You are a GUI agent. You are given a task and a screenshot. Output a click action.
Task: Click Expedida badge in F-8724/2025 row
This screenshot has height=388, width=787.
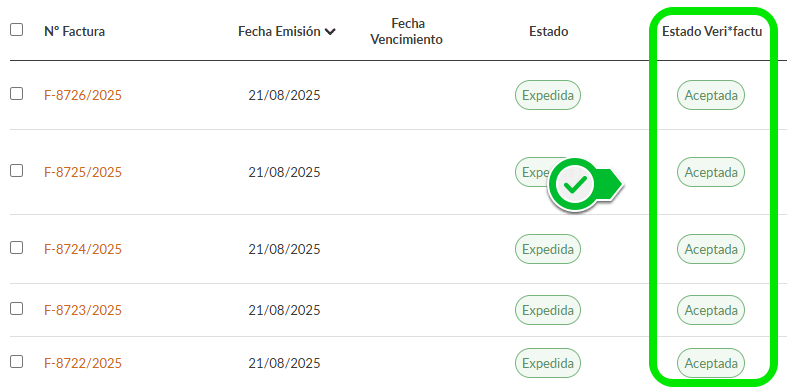click(548, 249)
